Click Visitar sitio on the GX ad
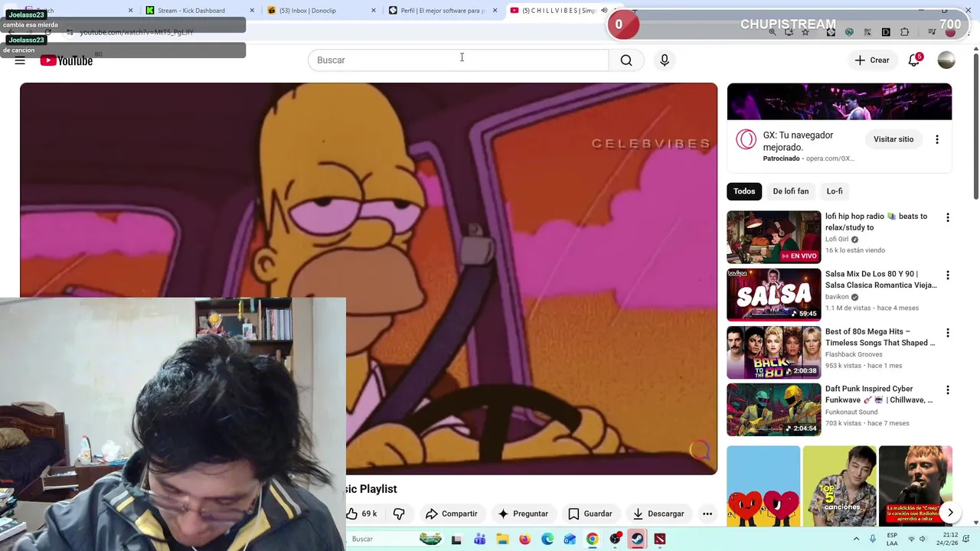The image size is (980, 551). 893,139
